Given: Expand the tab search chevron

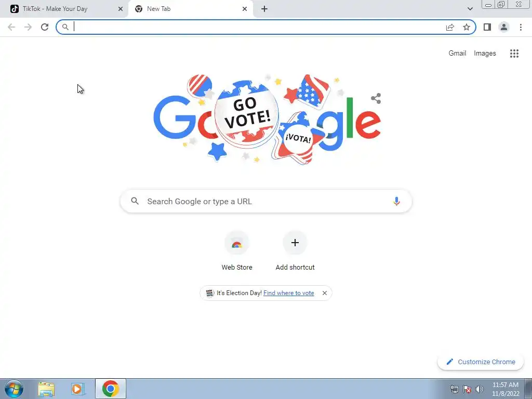Looking at the screenshot, I should click(470, 9).
